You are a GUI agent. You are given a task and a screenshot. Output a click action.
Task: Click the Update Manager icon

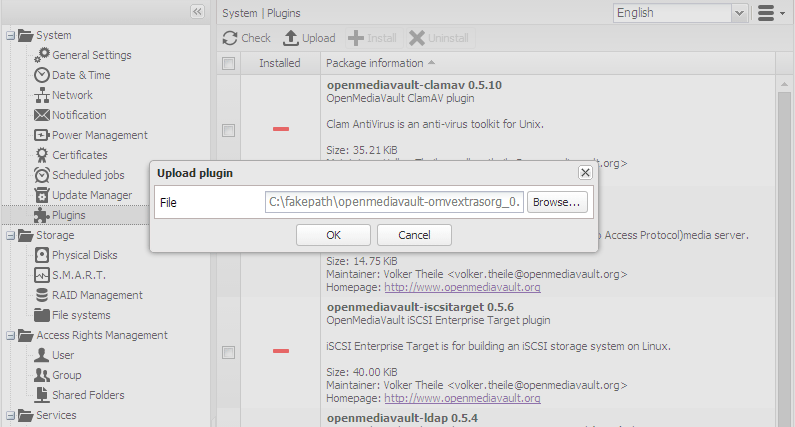(42, 195)
